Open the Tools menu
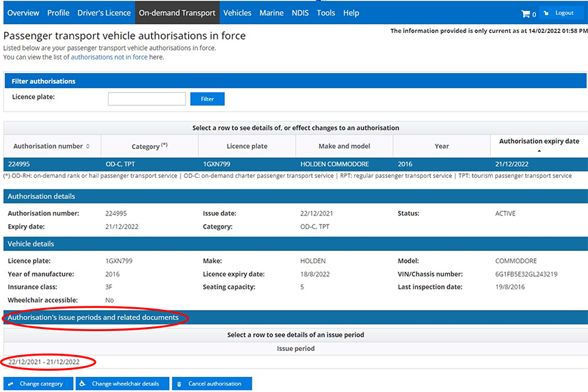Screen dimensions: 588x392 tap(326, 13)
